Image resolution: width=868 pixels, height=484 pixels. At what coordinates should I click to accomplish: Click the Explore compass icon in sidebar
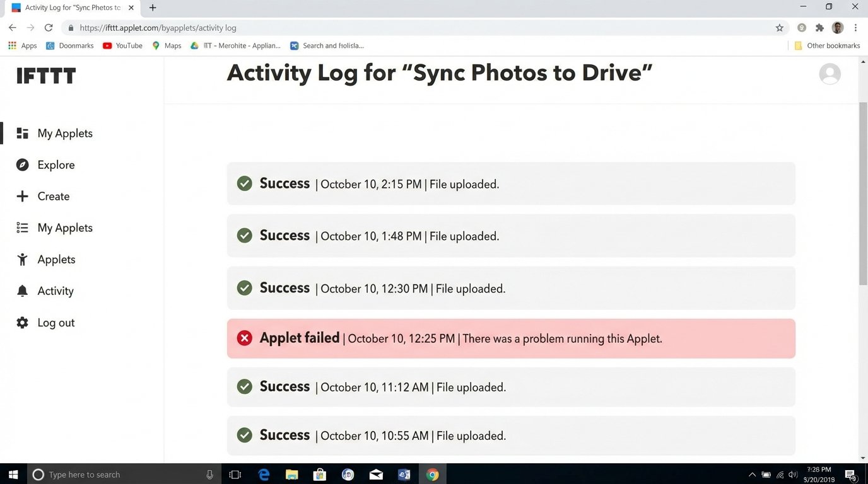pos(23,165)
